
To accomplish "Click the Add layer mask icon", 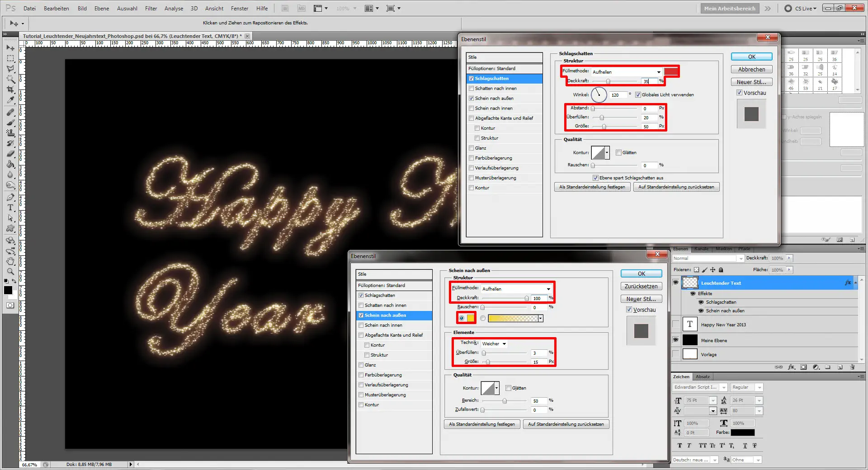I will [x=803, y=367].
